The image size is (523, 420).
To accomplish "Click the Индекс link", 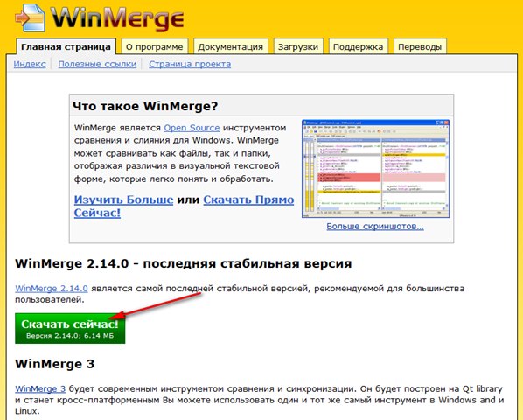I will click(30, 64).
